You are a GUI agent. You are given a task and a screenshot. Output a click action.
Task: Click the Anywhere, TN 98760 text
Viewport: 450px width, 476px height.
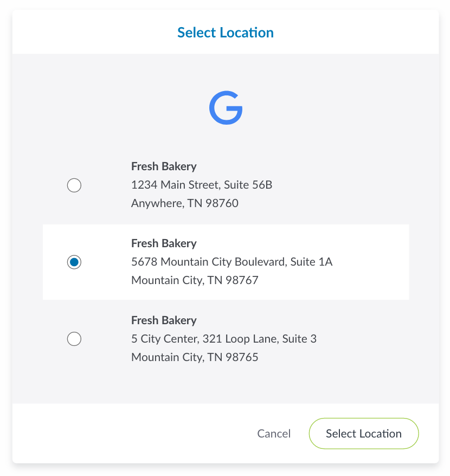point(185,203)
